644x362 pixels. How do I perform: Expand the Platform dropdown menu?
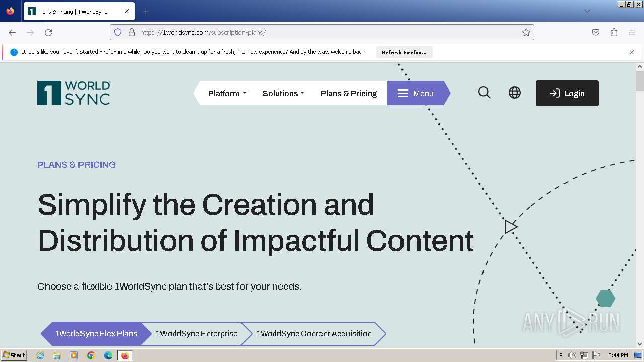pyautogui.click(x=227, y=93)
